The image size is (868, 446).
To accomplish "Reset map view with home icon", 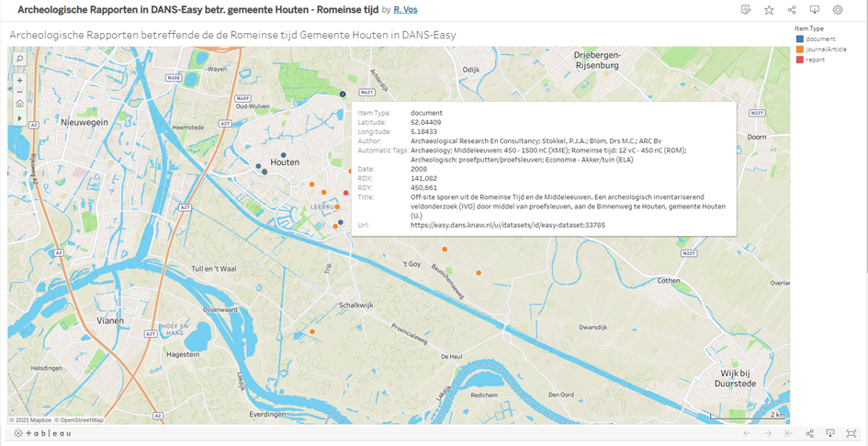I will 19,104.
